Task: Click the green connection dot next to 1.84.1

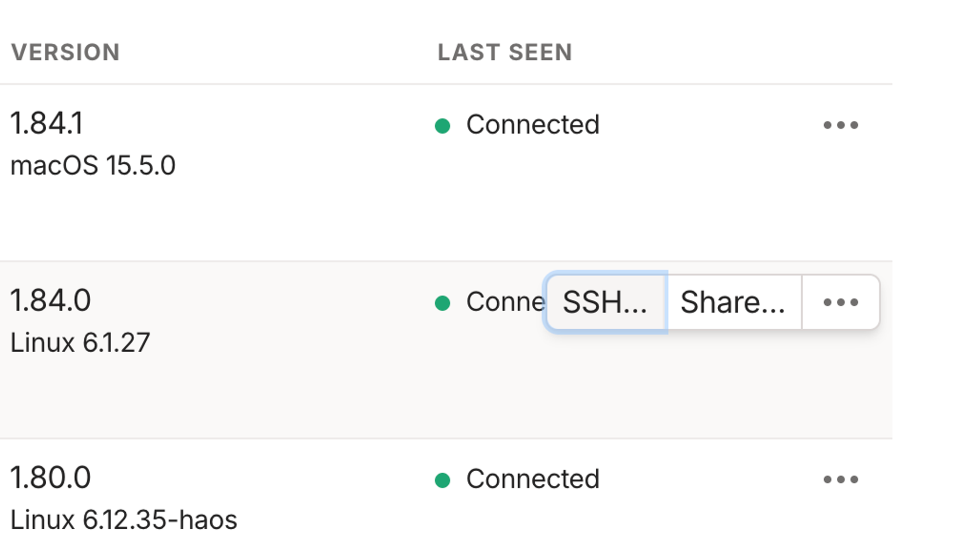Action: pyautogui.click(x=443, y=124)
